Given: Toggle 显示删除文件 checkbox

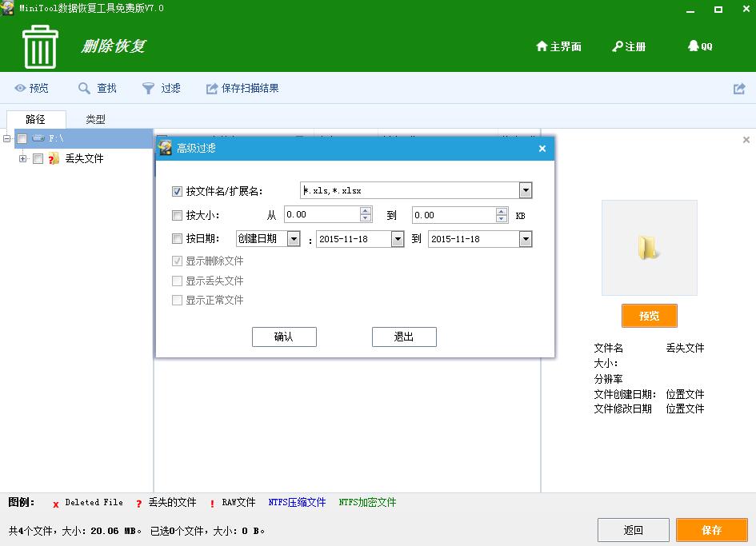Looking at the screenshot, I should (177, 261).
